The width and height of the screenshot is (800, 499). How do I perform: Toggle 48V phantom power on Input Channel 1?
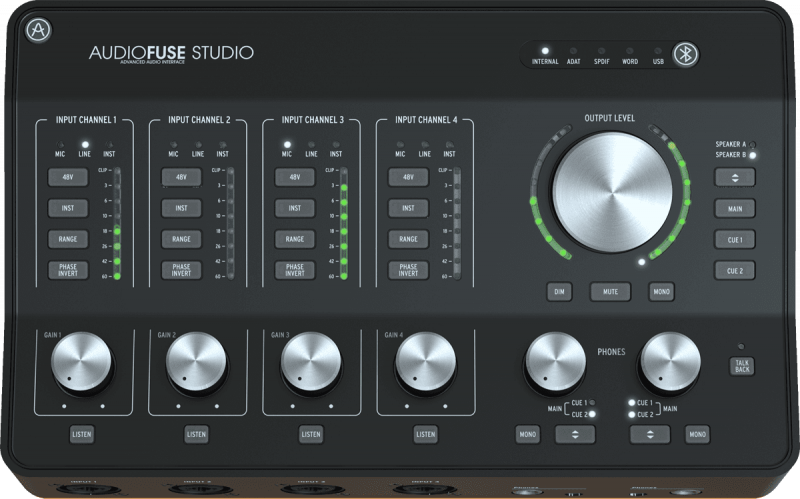(x=67, y=177)
